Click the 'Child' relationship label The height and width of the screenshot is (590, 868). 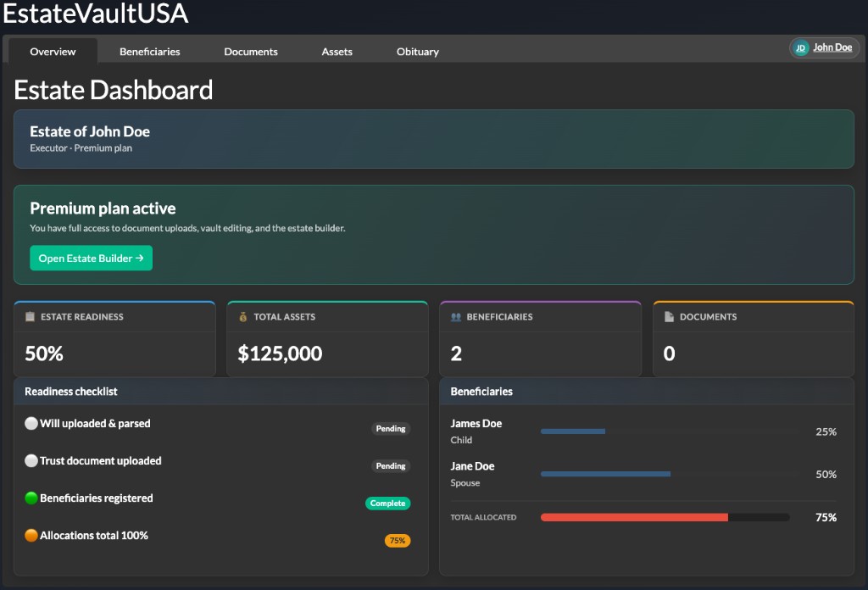[461, 440]
